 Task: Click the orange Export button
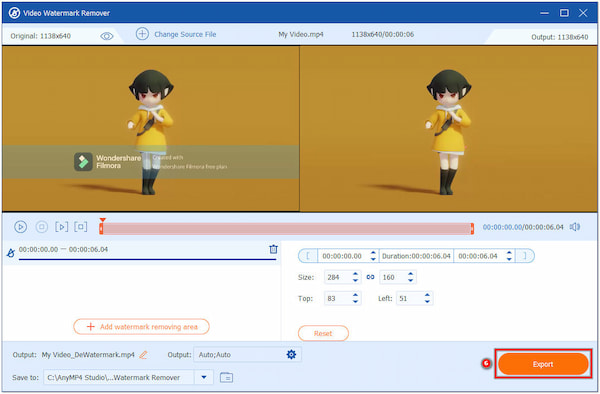click(x=543, y=364)
